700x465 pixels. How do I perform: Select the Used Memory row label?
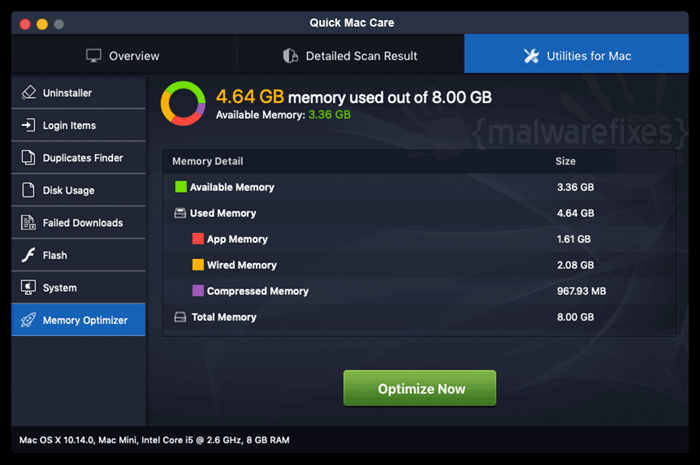(x=223, y=213)
